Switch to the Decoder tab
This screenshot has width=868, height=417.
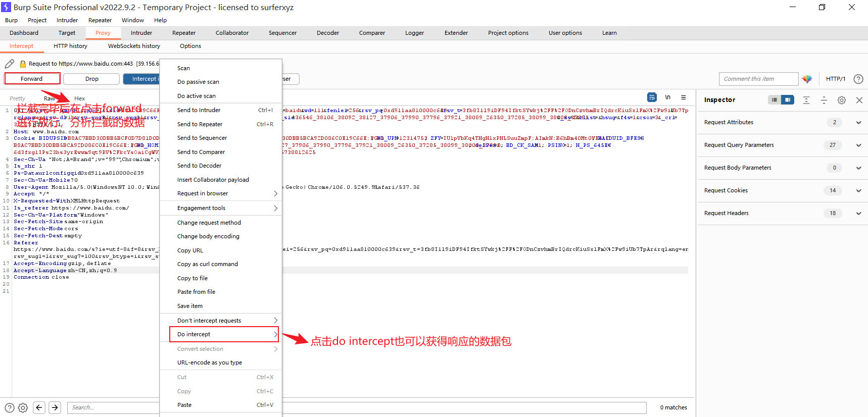click(328, 33)
